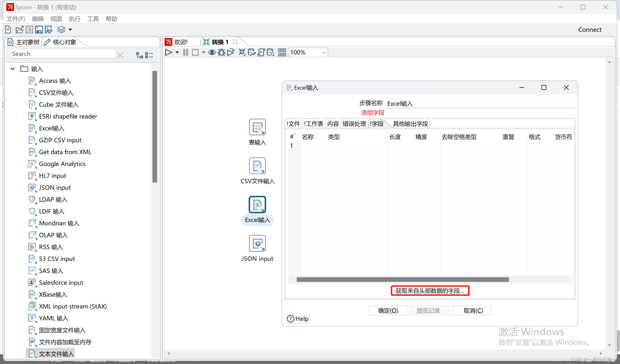620x364 pixels.
Task: Click the Explore database icon
Action: pos(271,52)
